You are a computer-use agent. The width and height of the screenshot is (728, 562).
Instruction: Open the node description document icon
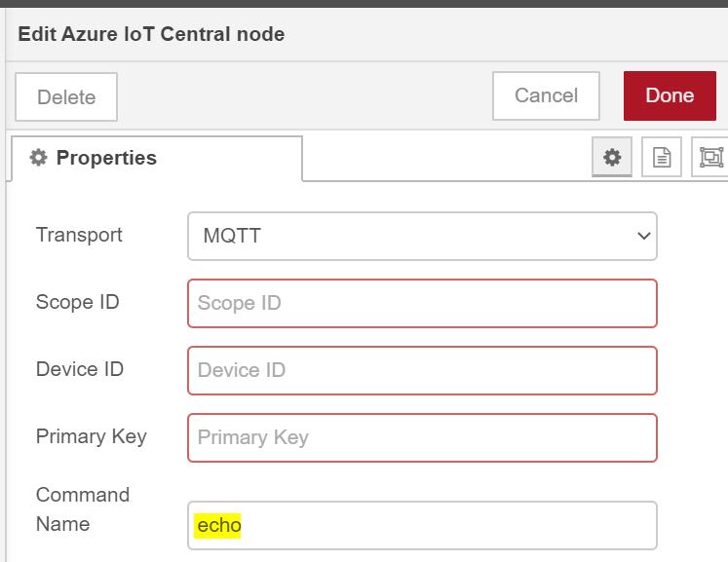click(x=662, y=157)
